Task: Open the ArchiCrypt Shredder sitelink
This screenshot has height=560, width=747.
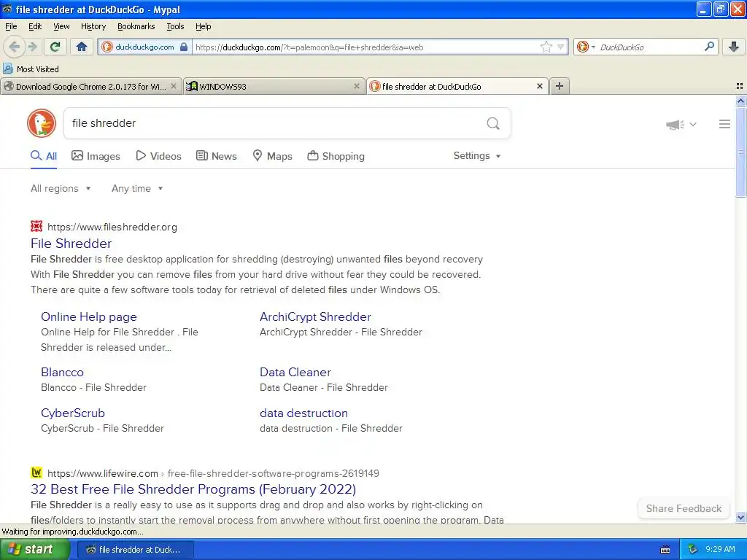Action: [x=315, y=316]
